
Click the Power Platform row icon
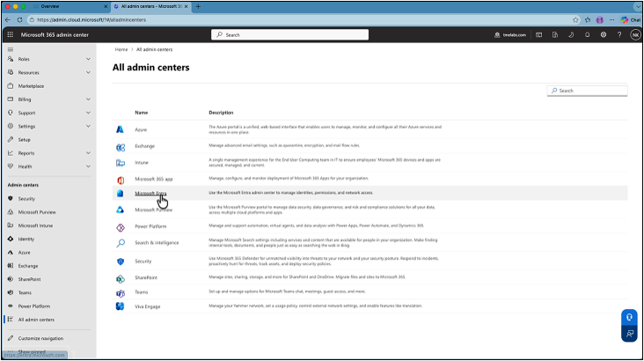[121, 227]
